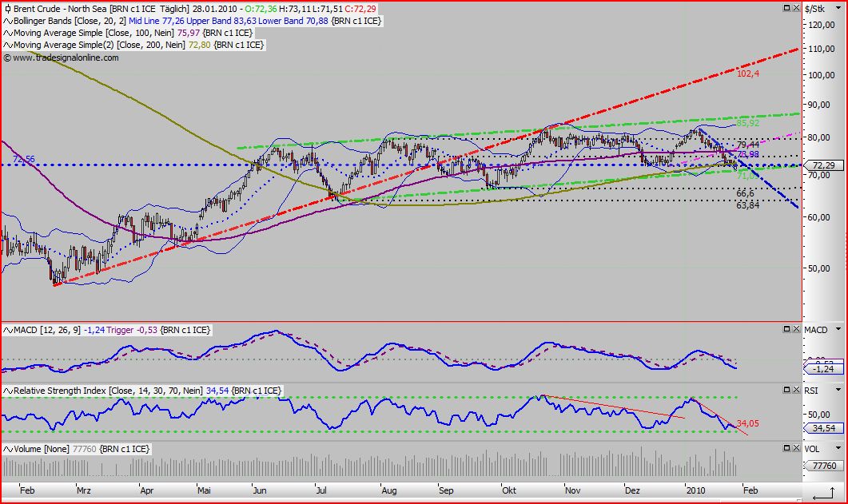Image resolution: width=848 pixels, height=504 pixels.
Task: Close the Volume subchart
Action: [x=795, y=447]
